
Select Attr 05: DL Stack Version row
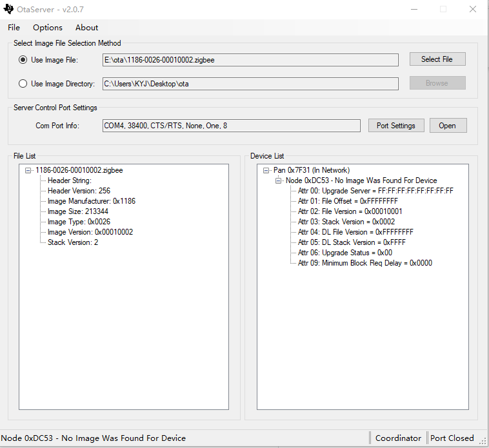pos(352,242)
